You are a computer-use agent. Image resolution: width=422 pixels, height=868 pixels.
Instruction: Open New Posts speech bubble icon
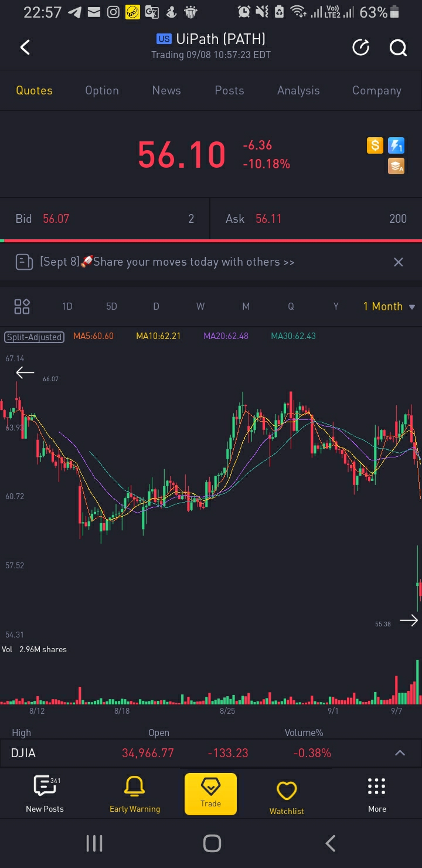(45, 786)
